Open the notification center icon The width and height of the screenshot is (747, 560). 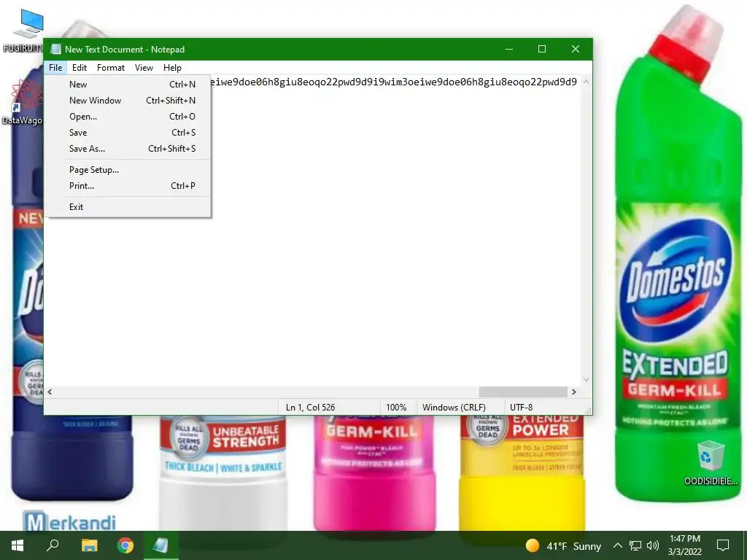tap(723, 545)
